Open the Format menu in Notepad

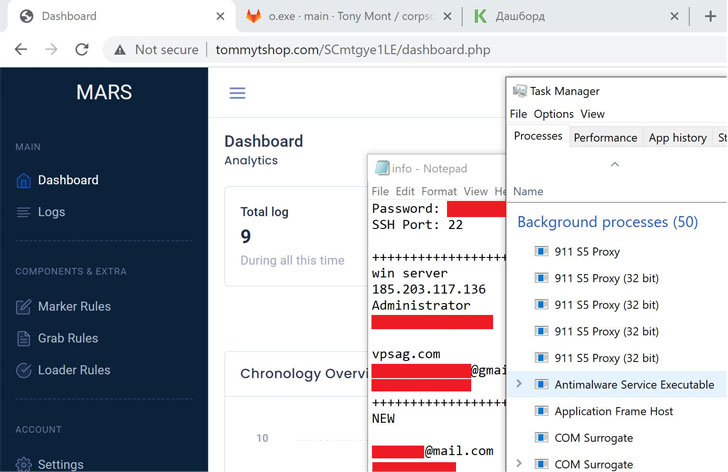point(439,191)
